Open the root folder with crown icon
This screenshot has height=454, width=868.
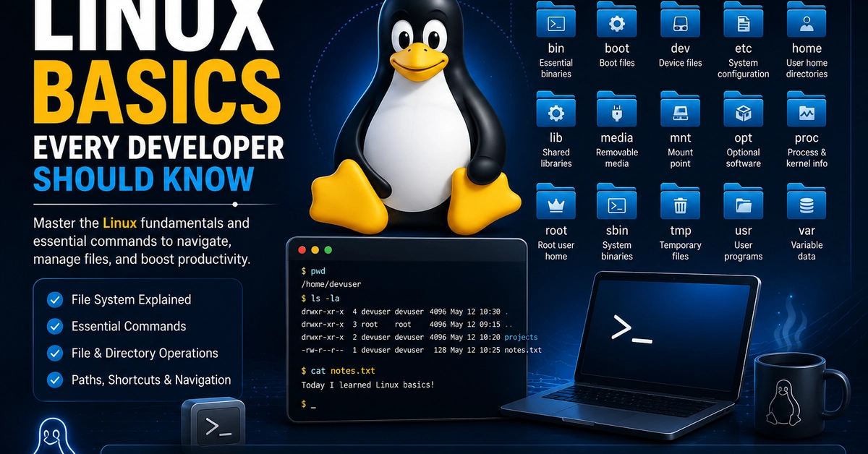(556, 202)
